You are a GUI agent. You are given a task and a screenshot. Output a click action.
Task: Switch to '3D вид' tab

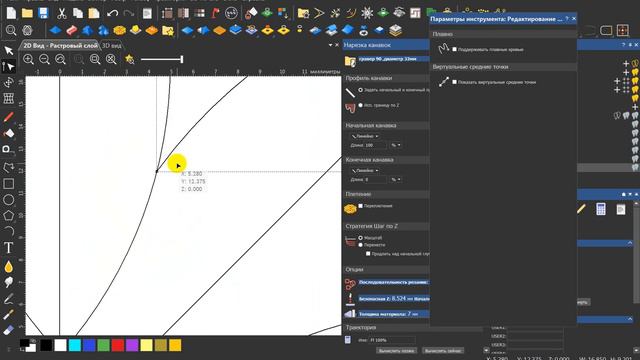click(111, 46)
